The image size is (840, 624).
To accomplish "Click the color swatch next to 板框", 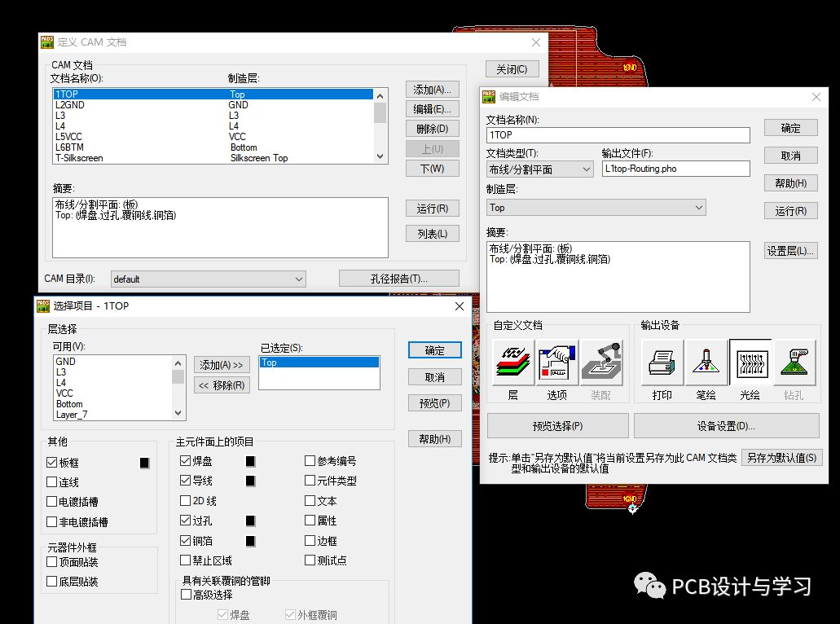I will coord(144,463).
